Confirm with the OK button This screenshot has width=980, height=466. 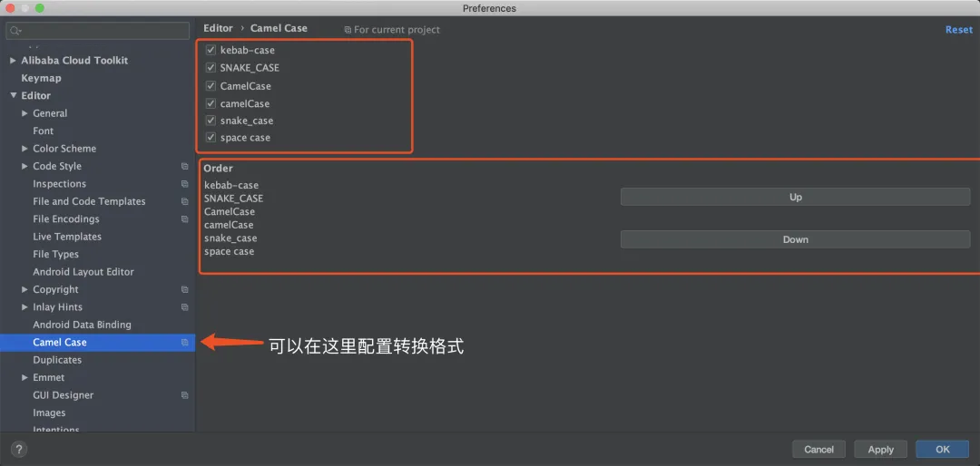point(943,449)
